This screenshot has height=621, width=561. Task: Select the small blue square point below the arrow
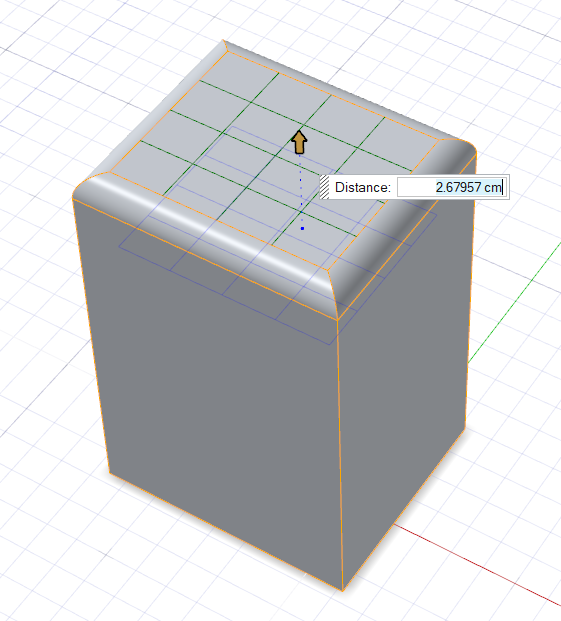pos(302,229)
